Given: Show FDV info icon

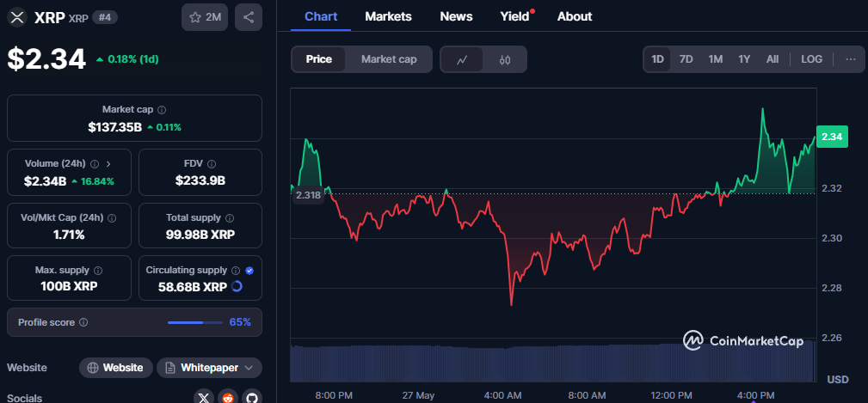Looking at the screenshot, I should pyautogui.click(x=212, y=163).
